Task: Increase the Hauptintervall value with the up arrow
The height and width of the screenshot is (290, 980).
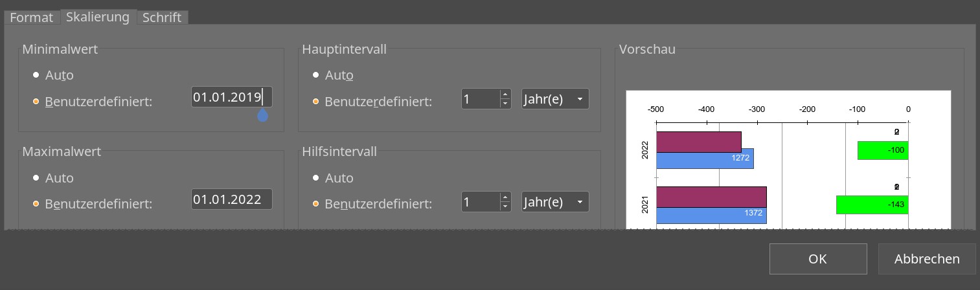Action: [505, 95]
